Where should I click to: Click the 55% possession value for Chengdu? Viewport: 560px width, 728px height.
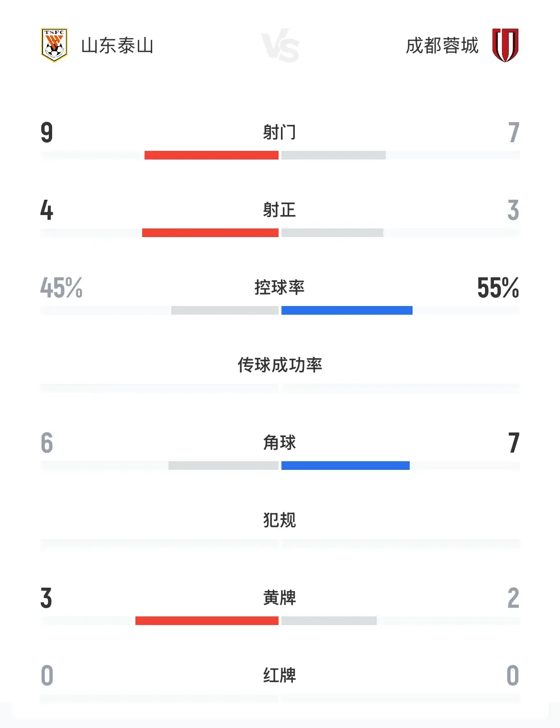click(x=498, y=288)
